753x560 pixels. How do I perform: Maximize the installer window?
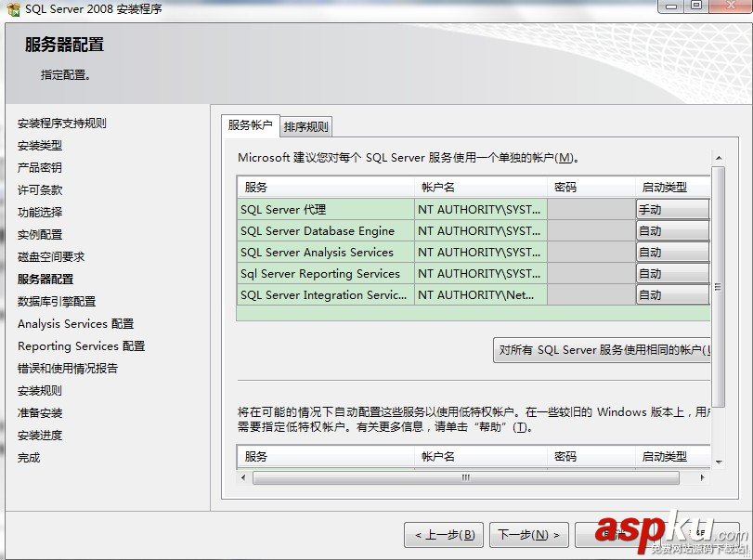pyautogui.click(x=696, y=7)
